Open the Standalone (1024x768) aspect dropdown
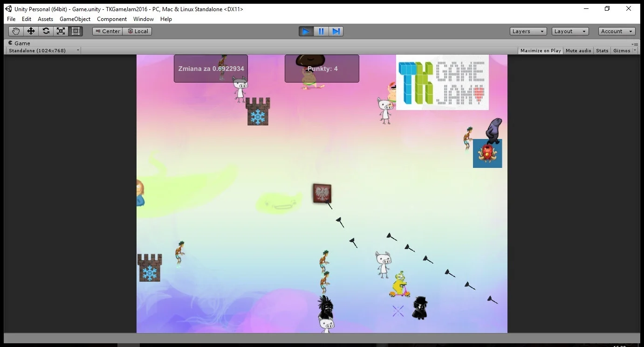This screenshot has width=644, height=347. (x=44, y=50)
